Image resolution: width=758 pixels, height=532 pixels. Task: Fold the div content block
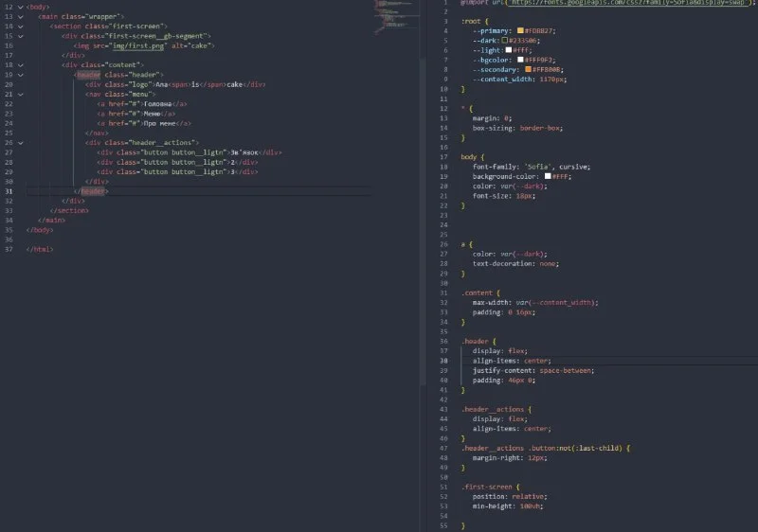tap(21, 64)
